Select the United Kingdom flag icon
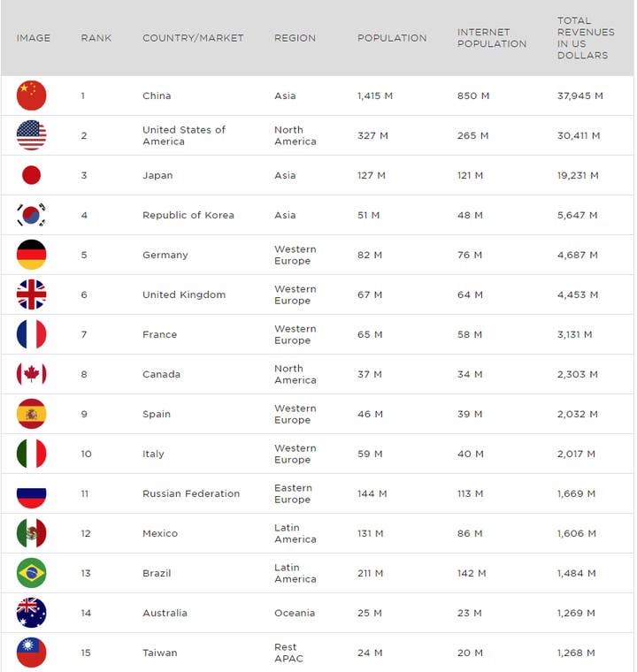The image size is (637, 672). (x=31, y=294)
